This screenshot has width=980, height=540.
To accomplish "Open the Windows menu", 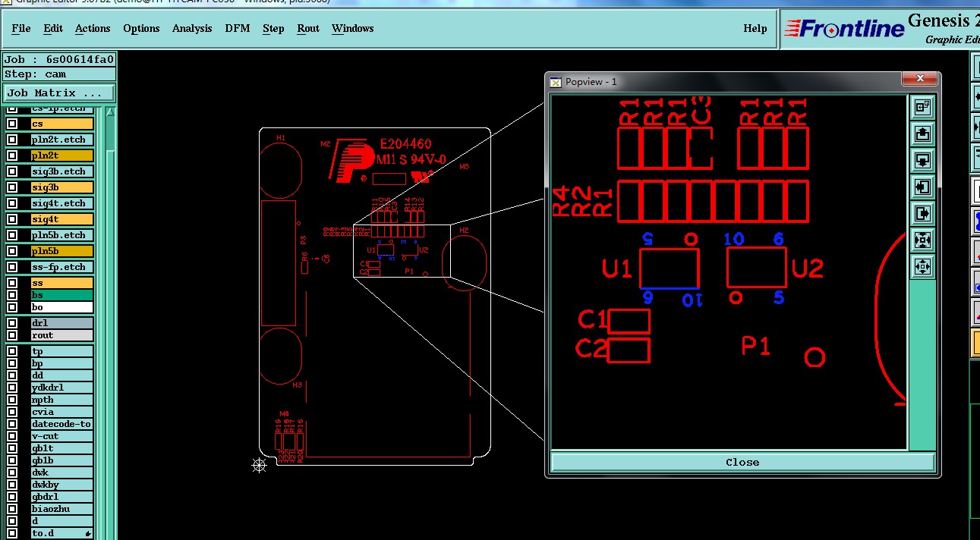I will coord(352,28).
